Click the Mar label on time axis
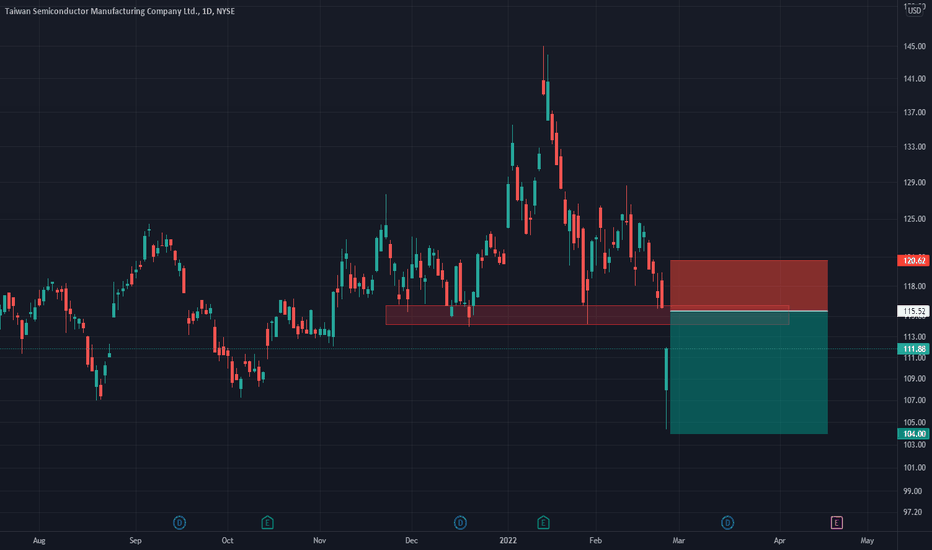The height and width of the screenshot is (550, 932). coord(678,540)
